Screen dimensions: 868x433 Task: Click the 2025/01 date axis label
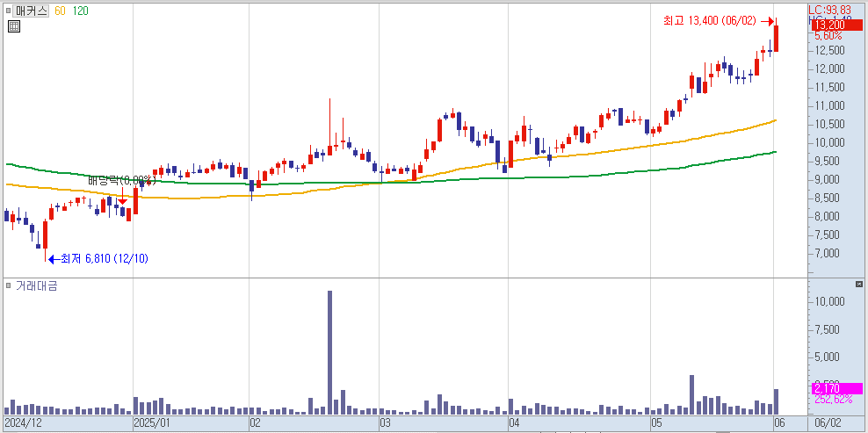154,423
